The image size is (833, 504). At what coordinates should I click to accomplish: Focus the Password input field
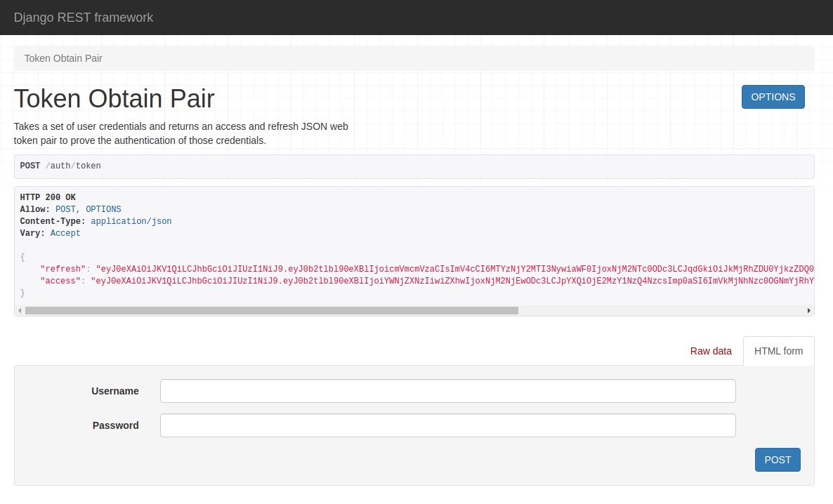[x=448, y=425]
